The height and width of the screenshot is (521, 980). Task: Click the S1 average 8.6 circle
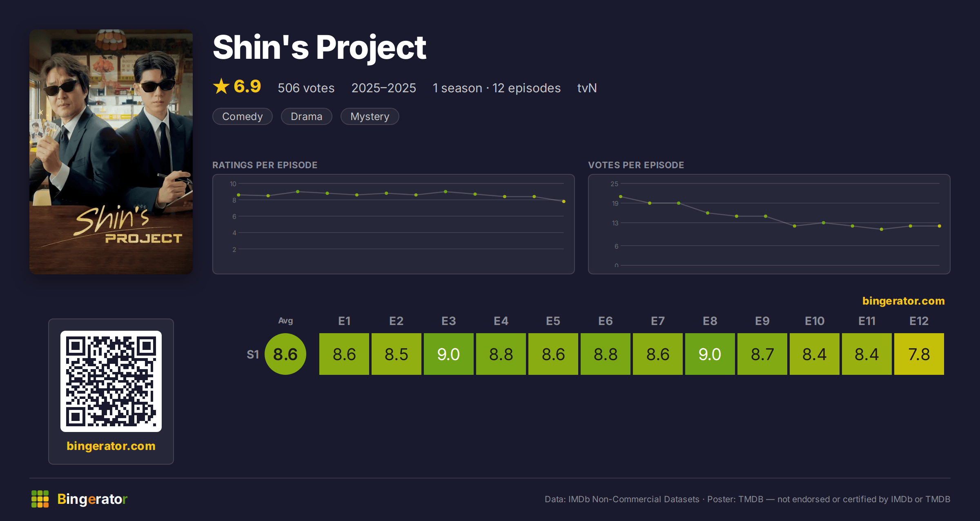[x=285, y=354]
